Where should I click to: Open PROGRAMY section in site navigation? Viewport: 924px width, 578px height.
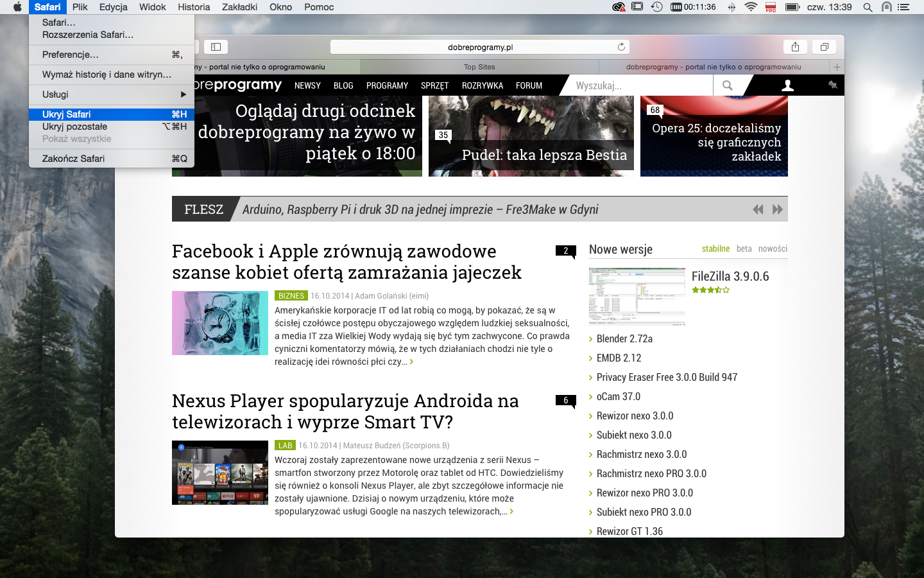point(387,85)
